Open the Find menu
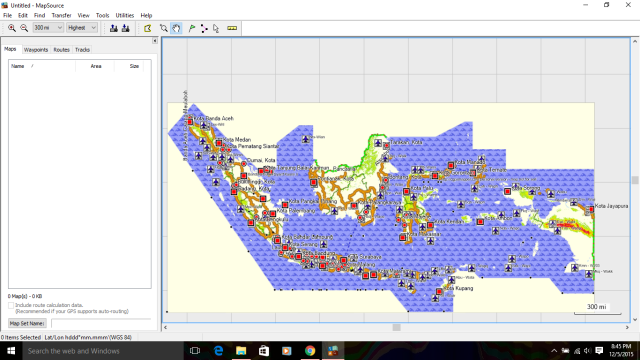640x360 pixels. pos(39,15)
